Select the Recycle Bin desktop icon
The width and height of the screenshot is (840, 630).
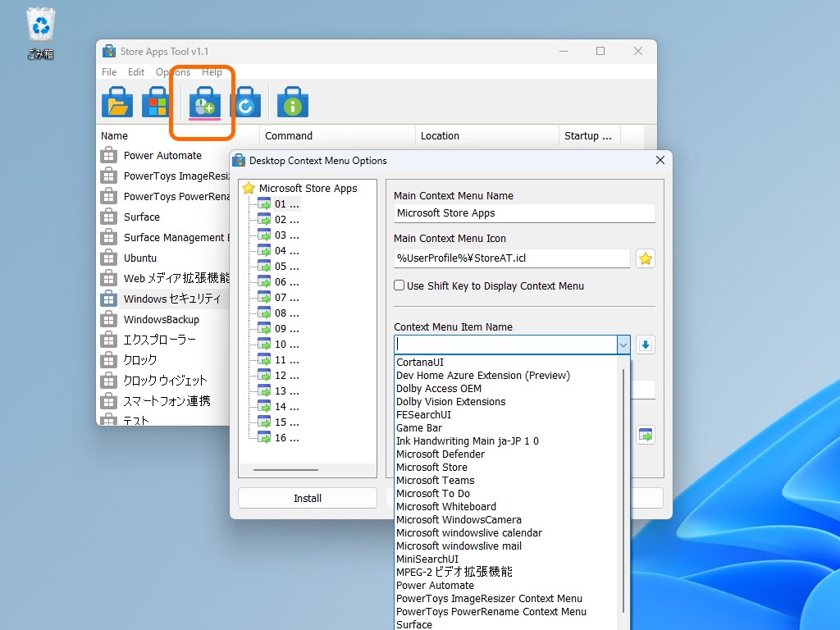click(x=41, y=33)
